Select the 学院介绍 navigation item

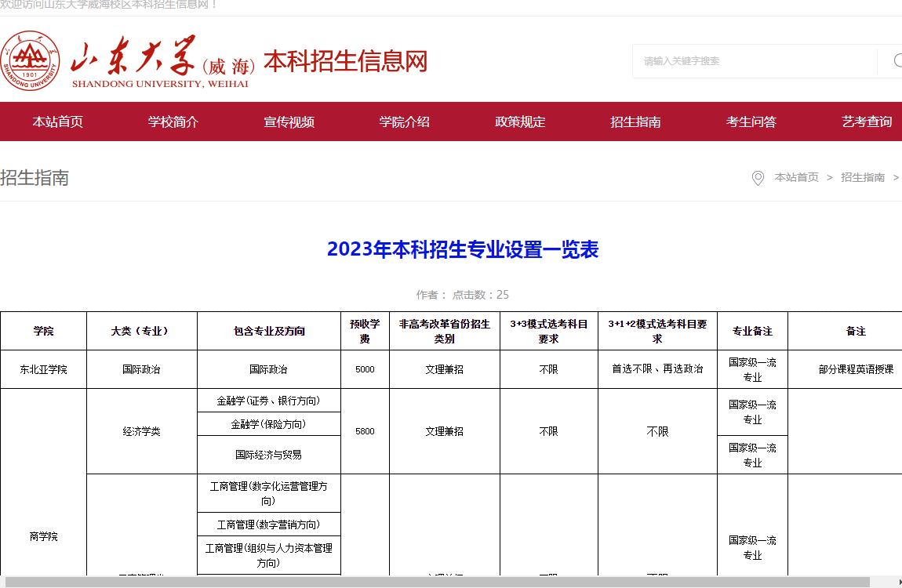pyautogui.click(x=405, y=122)
